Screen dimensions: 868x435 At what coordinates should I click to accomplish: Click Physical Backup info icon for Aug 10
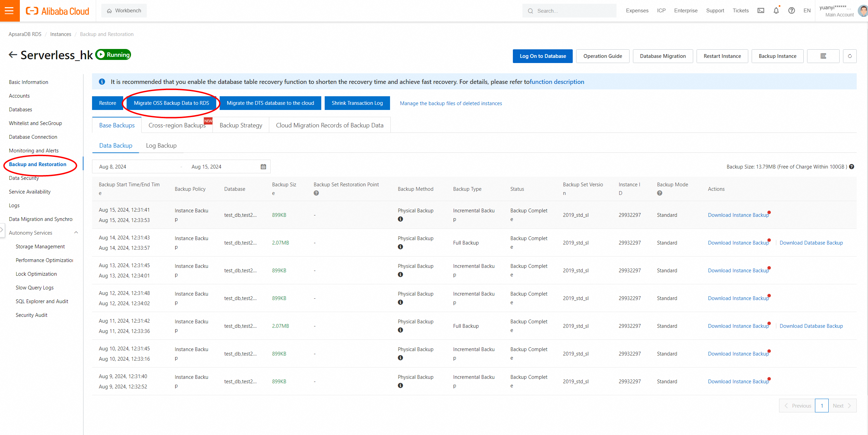400,358
